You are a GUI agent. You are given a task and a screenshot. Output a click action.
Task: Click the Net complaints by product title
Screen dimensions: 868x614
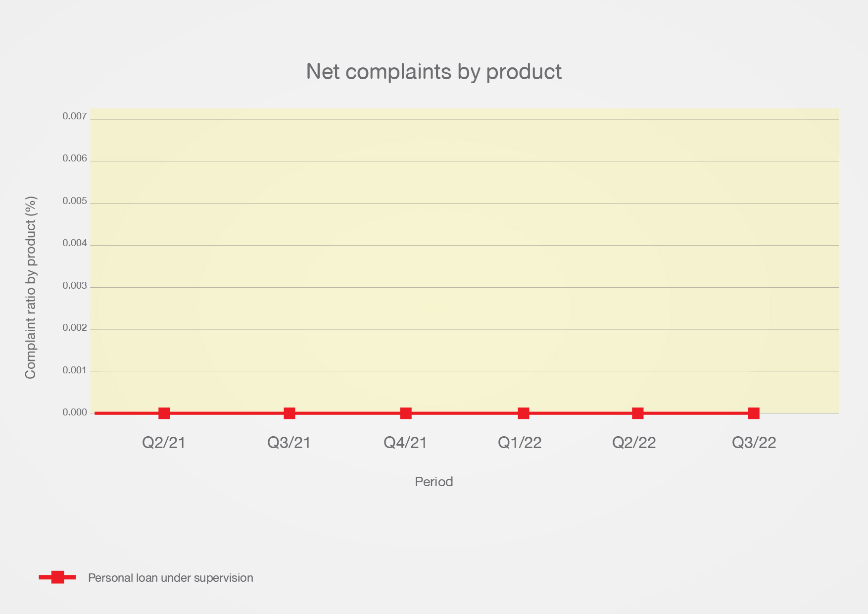(434, 72)
